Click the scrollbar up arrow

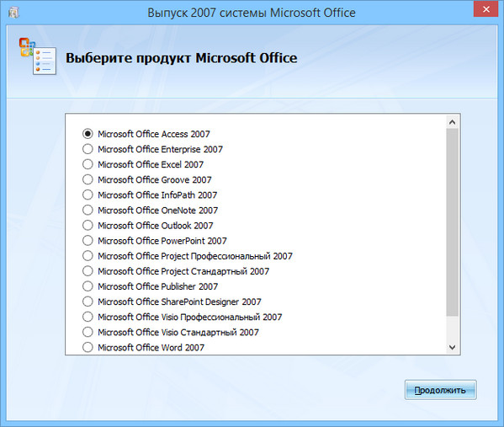(452, 122)
